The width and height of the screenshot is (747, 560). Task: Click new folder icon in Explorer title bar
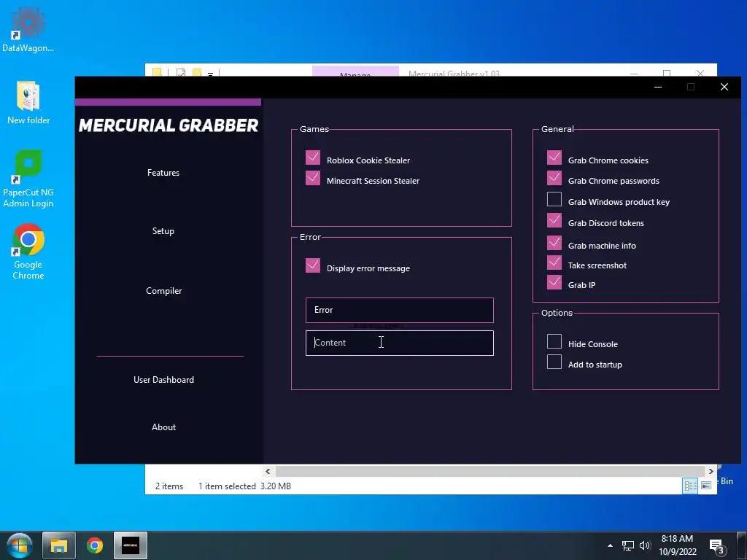click(x=197, y=72)
